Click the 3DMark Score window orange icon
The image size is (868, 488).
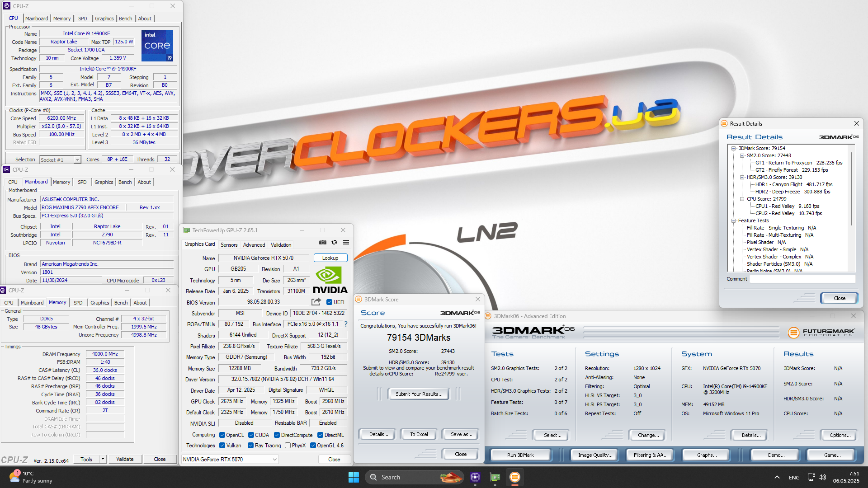(x=359, y=300)
